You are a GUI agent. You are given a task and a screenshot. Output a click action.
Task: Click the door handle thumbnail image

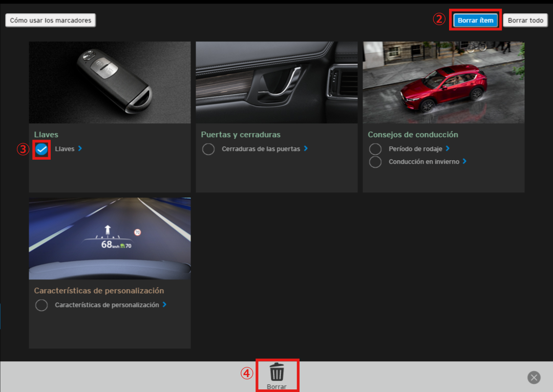point(276,82)
